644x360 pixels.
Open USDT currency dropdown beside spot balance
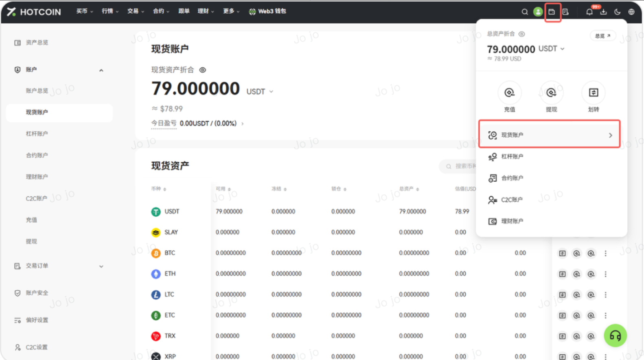pos(260,92)
